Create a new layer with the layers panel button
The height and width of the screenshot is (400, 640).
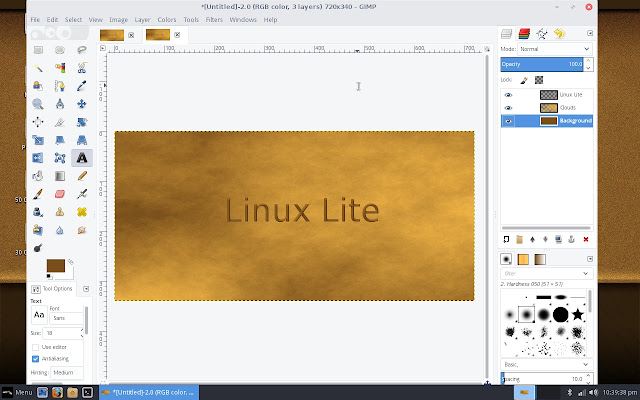506,240
